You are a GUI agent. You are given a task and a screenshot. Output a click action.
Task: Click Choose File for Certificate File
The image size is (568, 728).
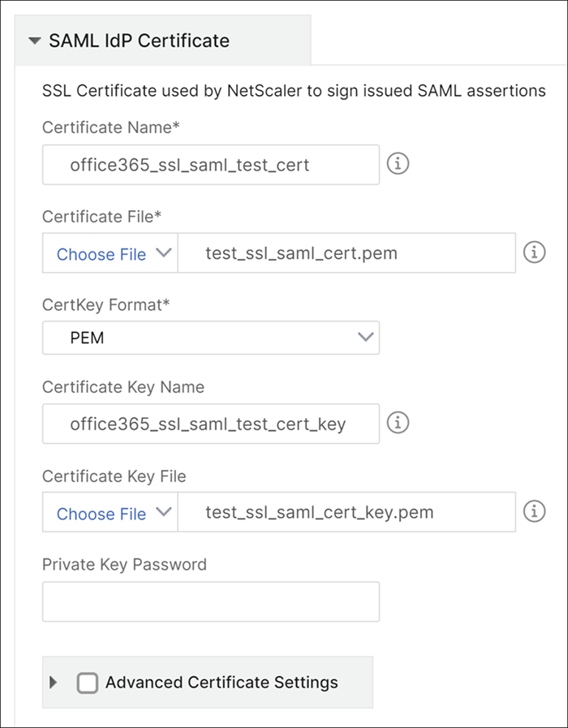[x=101, y=253]
